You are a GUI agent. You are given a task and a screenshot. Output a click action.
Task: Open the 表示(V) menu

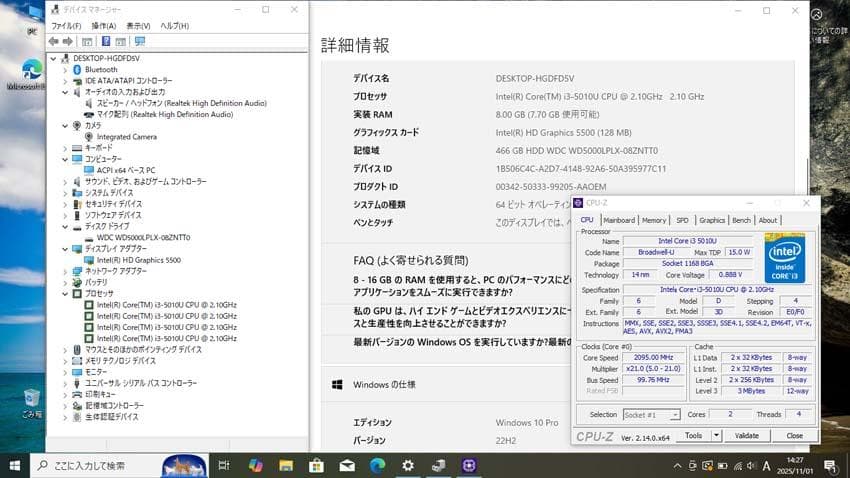tap(138, 25)
